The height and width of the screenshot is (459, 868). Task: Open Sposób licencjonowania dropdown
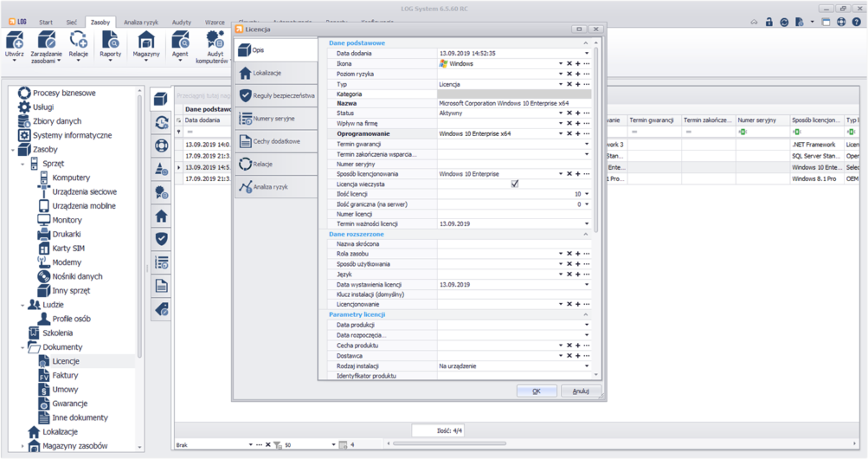(x=560, y=174)
